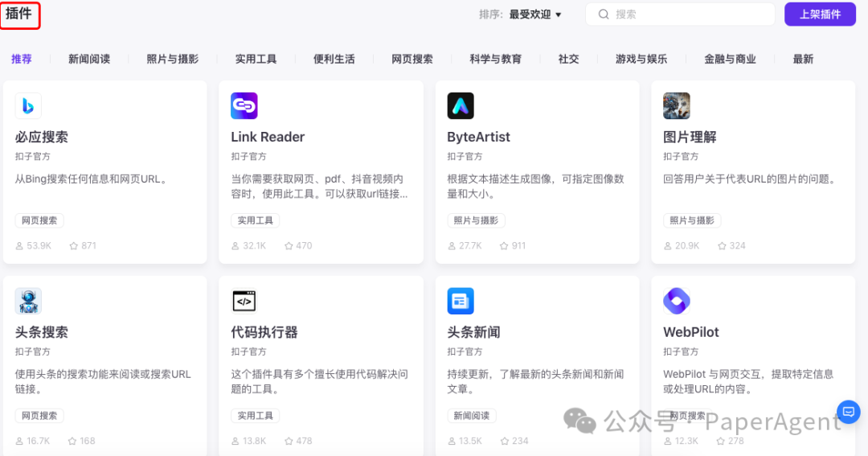Click description '从Bing搜索任何信息和网页URL。'
868x456 pixels.
point(92,179)
